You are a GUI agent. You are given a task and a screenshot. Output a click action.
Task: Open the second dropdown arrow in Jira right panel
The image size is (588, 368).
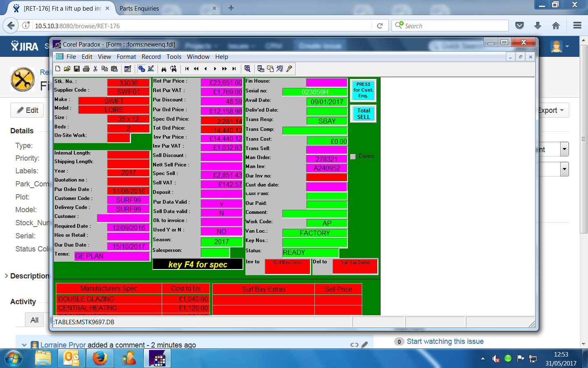coord(564,168)
